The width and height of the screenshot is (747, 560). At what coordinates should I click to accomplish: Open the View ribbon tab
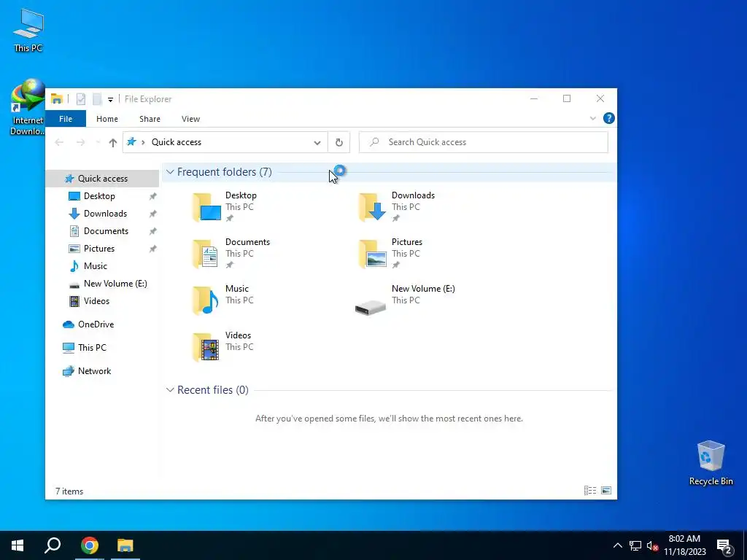point(190,119)
